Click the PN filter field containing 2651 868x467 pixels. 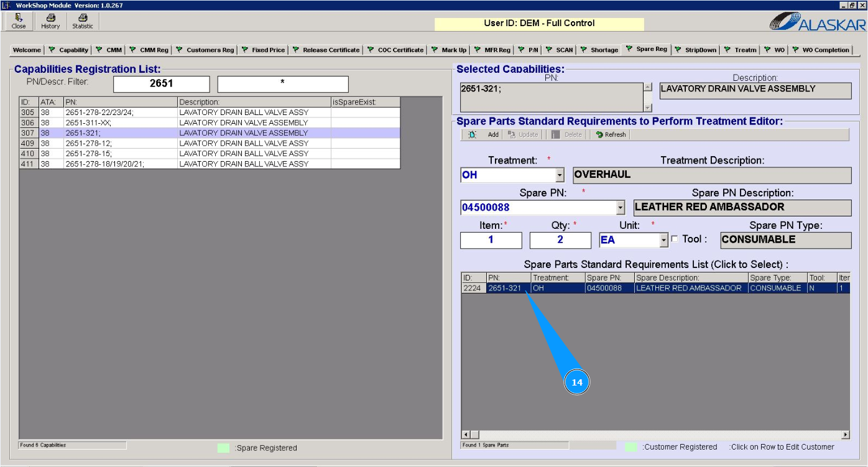162,83
